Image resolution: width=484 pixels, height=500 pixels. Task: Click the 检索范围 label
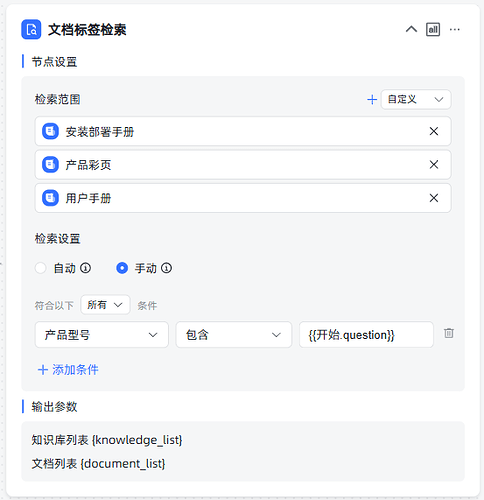(58, 99)
